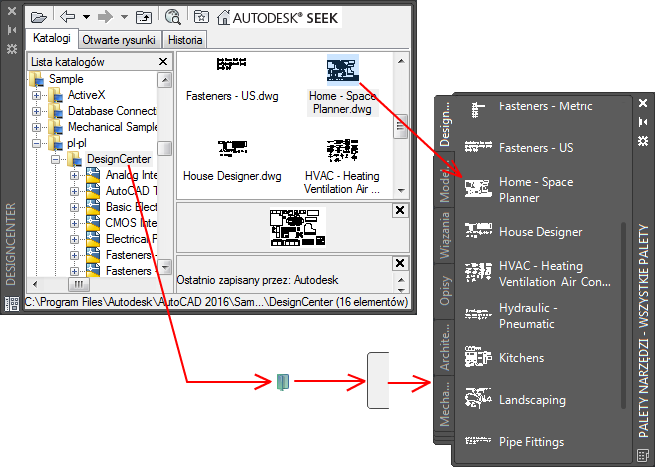Open the back-arrow history dropdown
The width and height of the screenshot is (658, 471).
pos(86,17)
